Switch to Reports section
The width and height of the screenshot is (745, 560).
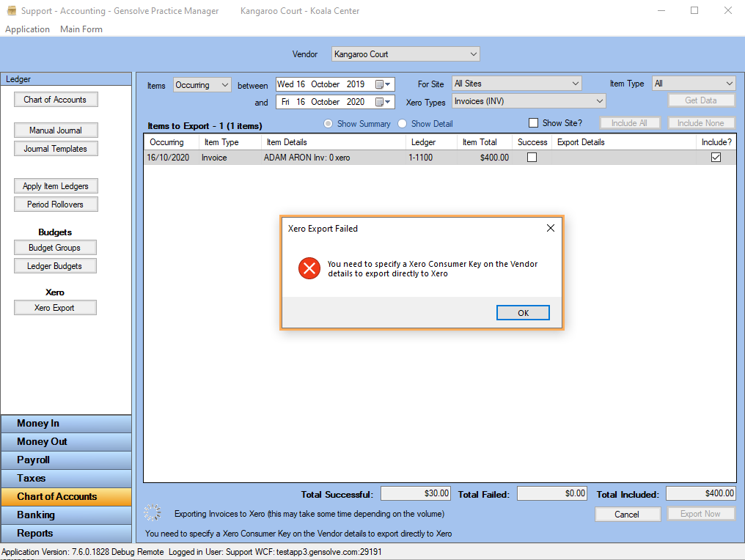(x=67, y=533)
